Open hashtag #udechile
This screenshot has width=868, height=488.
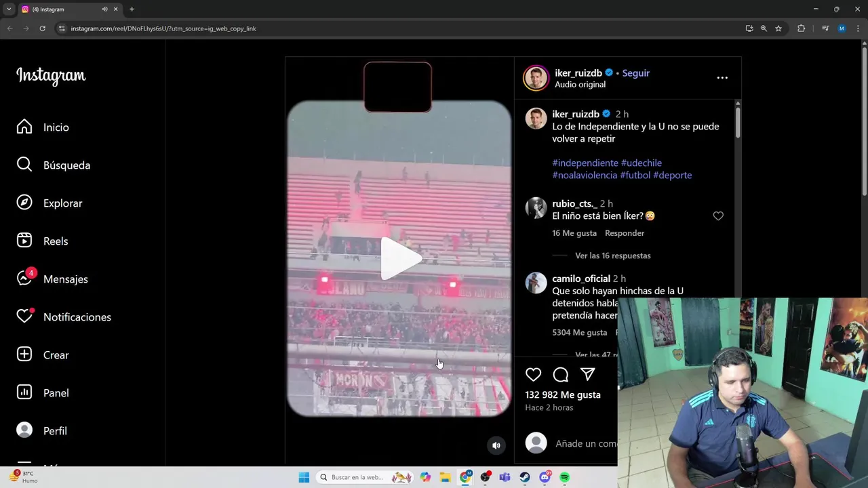pos(642,163)
